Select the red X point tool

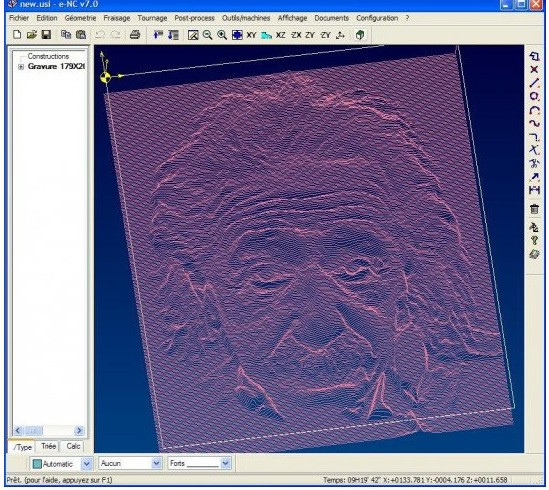tap(534, 69)
